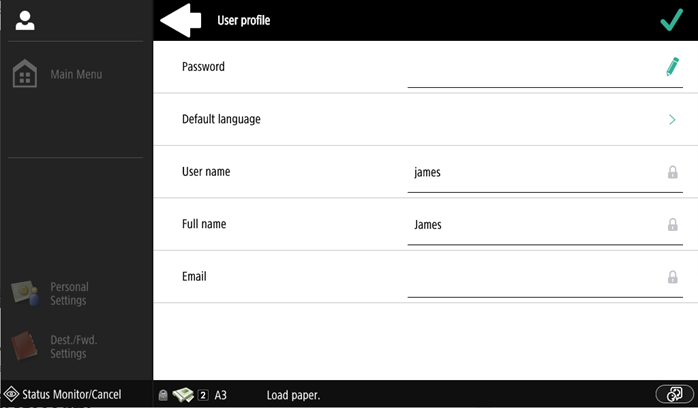The width and height of the screenshot is (698, 408).
Task: Click the bottom-right status bar icon button
Action: pos(674,395)
